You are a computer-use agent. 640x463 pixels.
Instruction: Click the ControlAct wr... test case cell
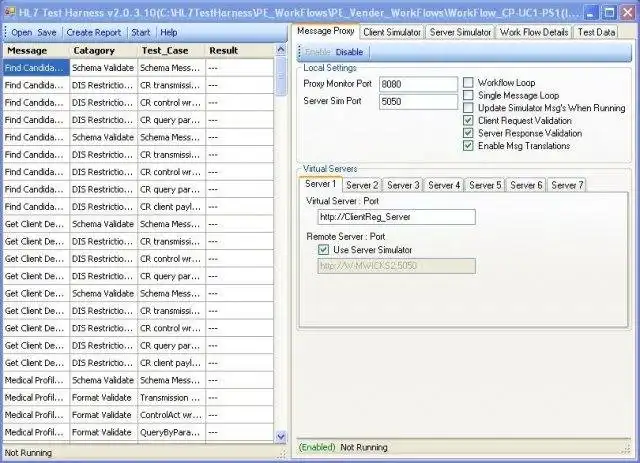[171, 415]
